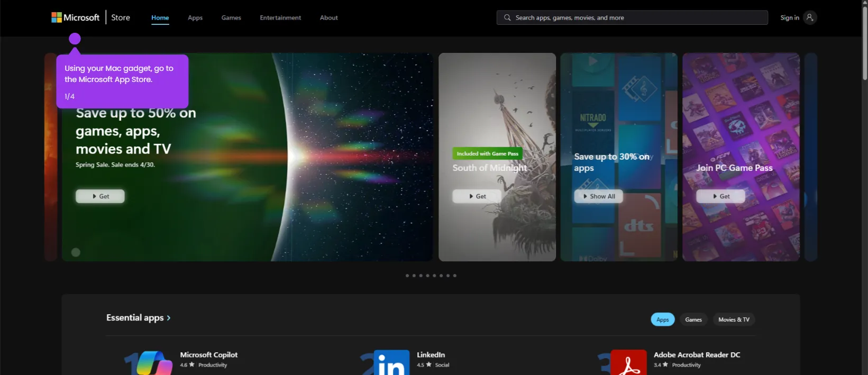Click Get on Join PC Game Pass card
The height and width of the screenshot is (375, 868).
(x=720, y=196)
